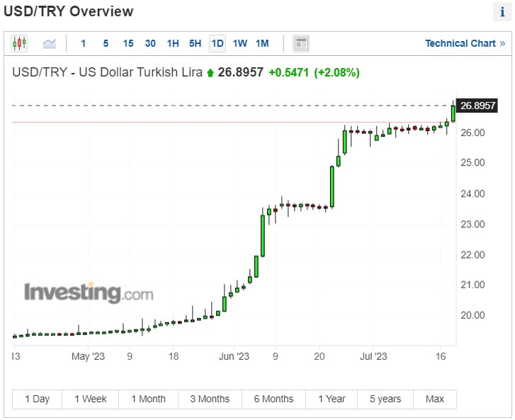Image resolution: width=515 pixels, height=420 pixels.
Task: Open the info icon beside the title
Action: click(x=501, y=12)
